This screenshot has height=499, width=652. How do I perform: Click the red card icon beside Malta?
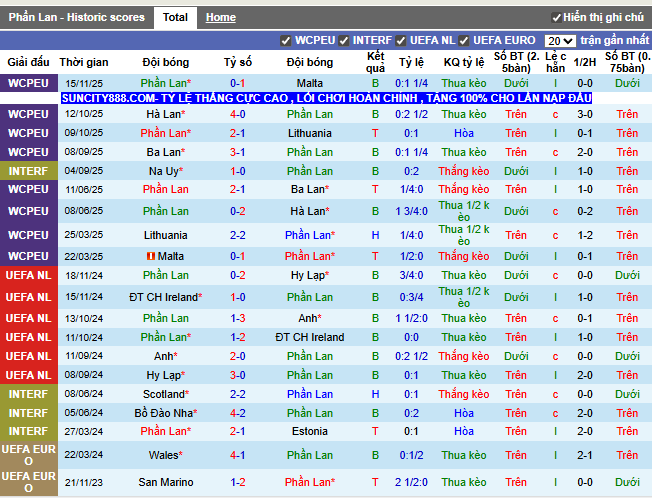[x=151, y=256]
